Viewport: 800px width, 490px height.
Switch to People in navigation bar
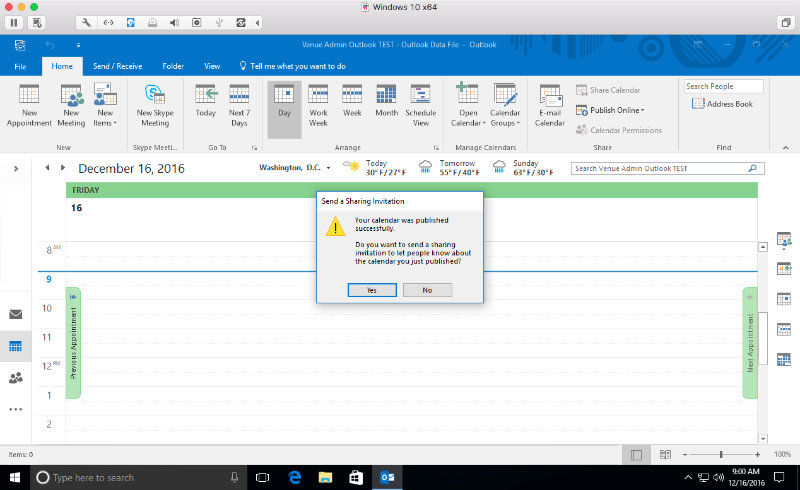[16, 378]
